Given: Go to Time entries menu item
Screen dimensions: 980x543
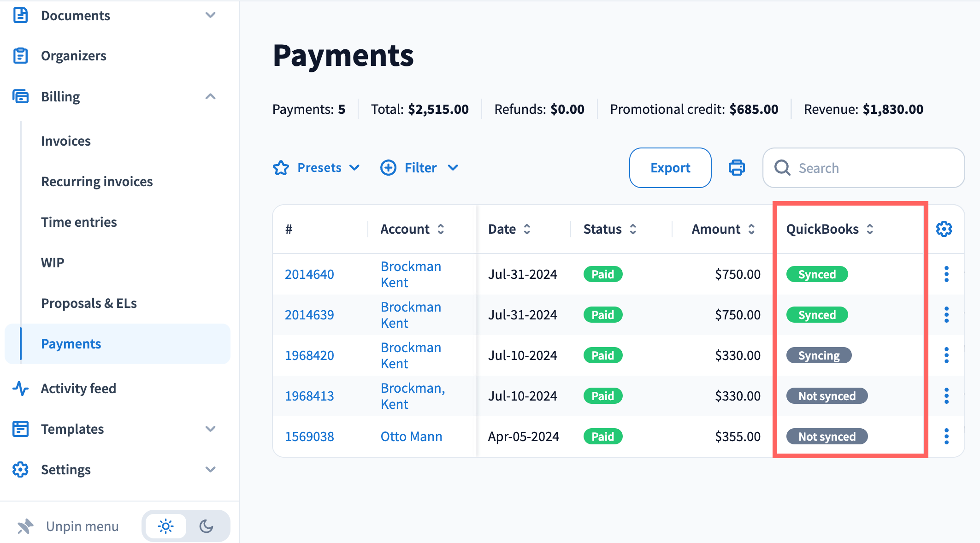Looking at the screenshot, I should [79, 222].
